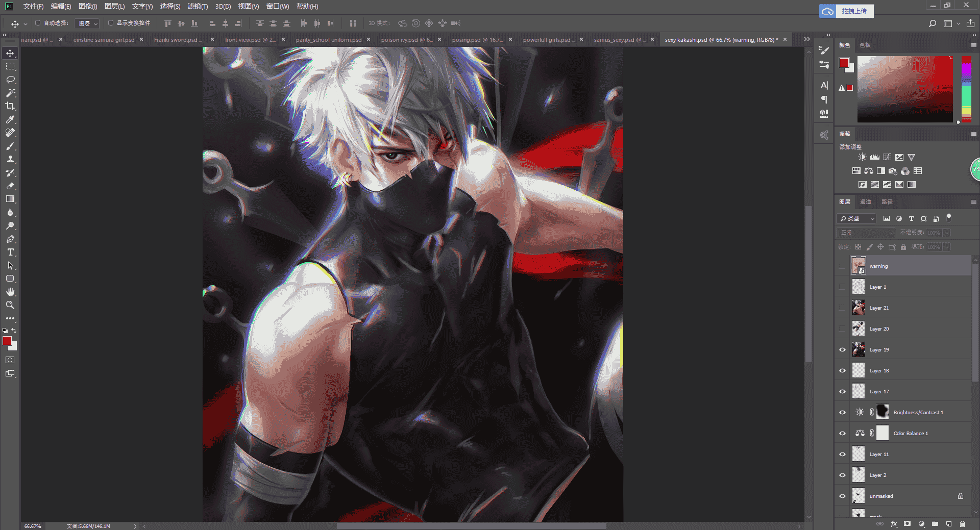
Task: Hide the unmasked layer
Action: [842, 496]
